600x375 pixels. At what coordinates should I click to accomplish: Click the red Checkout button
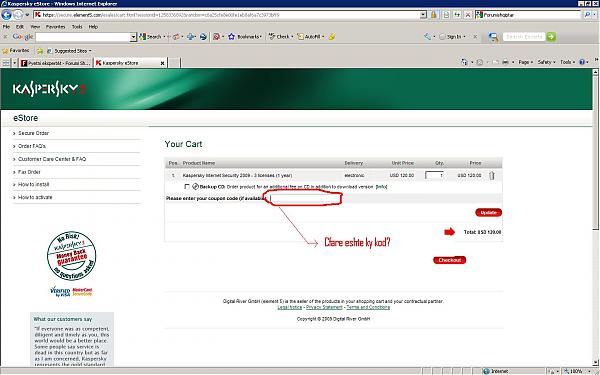(449, 260)
